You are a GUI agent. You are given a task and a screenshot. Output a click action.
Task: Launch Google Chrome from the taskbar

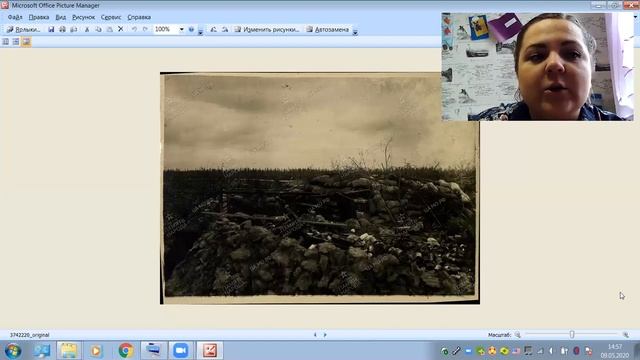[x=126, y=351]
